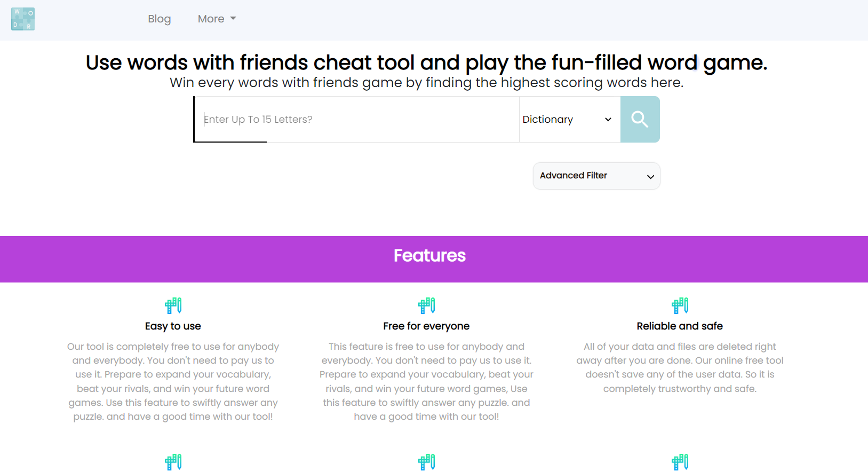Click the icon above Free for everyone

[x=426, y=305]
